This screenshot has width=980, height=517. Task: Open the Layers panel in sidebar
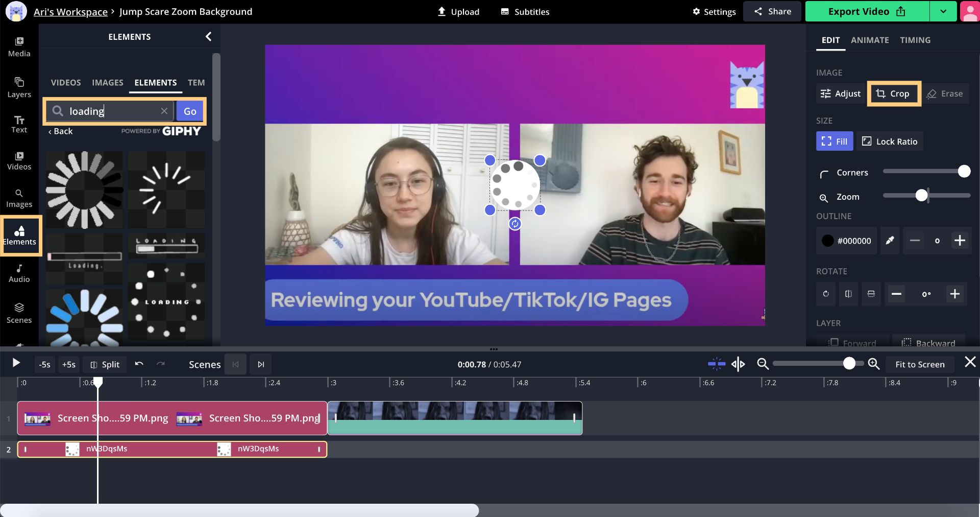pyautogui.click(x=19, y=87)
